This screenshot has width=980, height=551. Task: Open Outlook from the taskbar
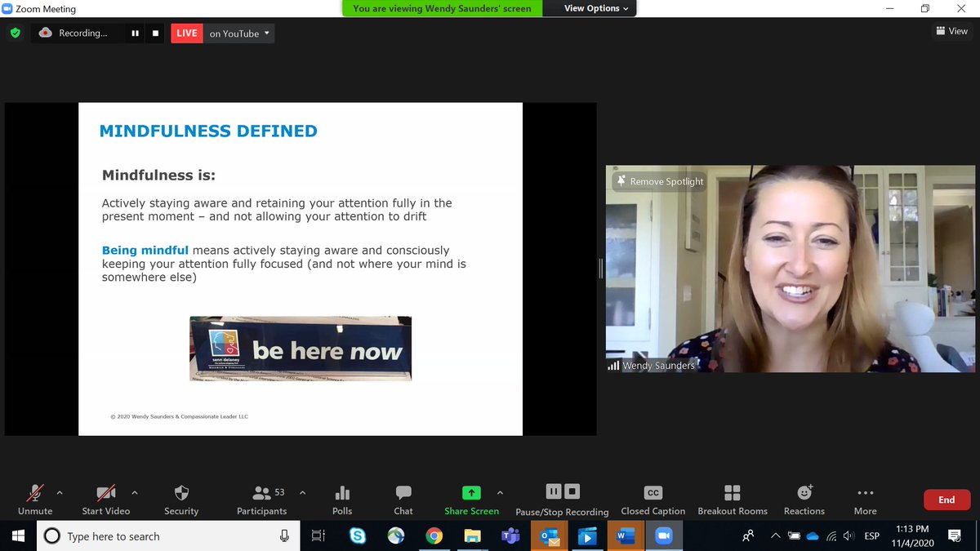pos(549,536)
